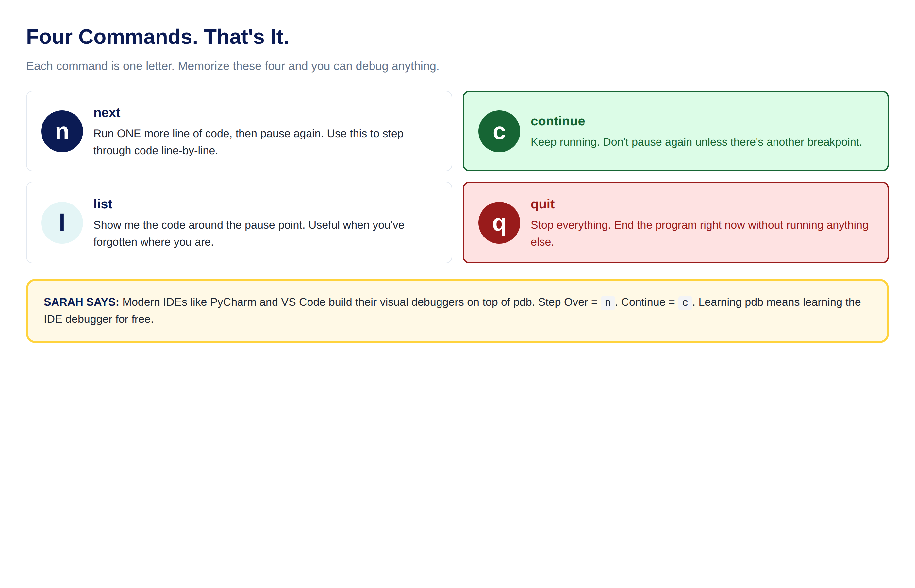Screen dimensions: 915x588
Task: Click 'IDE debugger for free.' text
Action: click(x=99, y=319)
